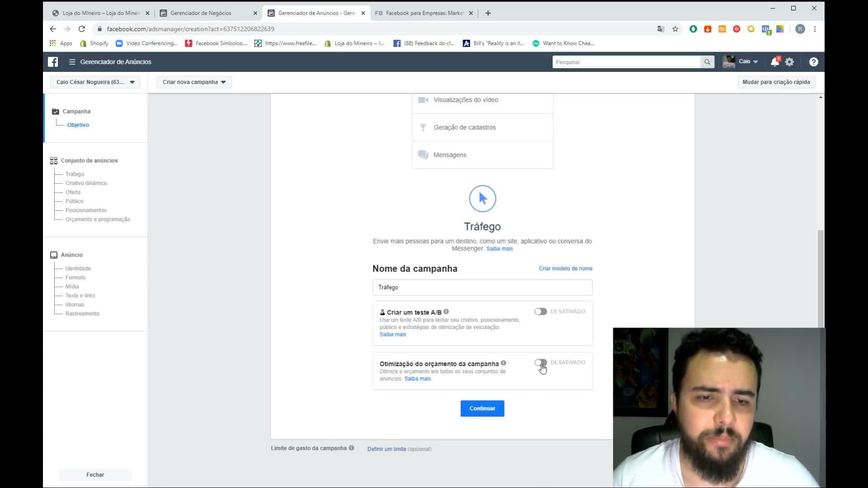The height and width of the screenshot is (488, 868).
Task: Open the Shopify bookmark
Action: 94,43
